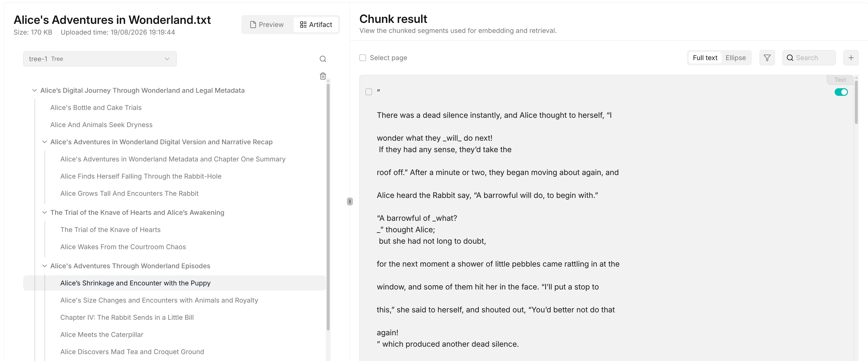Click the tree search magnifier icon
868x361 pixels.
pyautogui.click(x=323, y=59)
